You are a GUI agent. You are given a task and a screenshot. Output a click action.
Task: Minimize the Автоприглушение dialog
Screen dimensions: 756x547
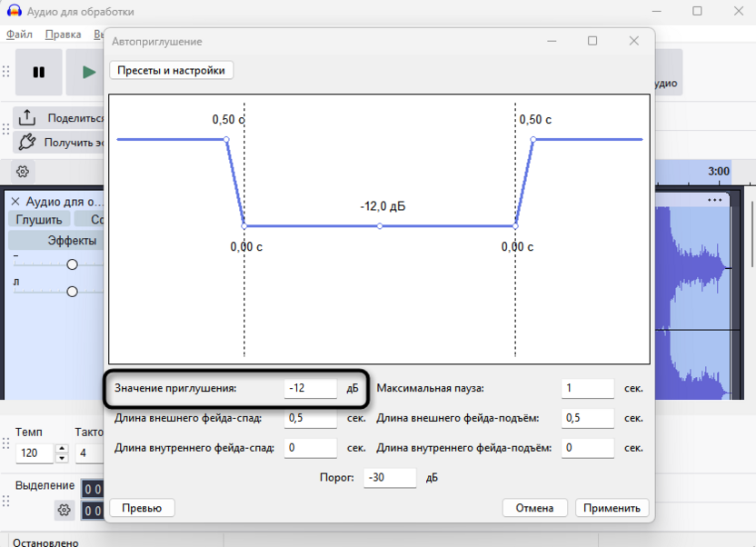(552, 42)
